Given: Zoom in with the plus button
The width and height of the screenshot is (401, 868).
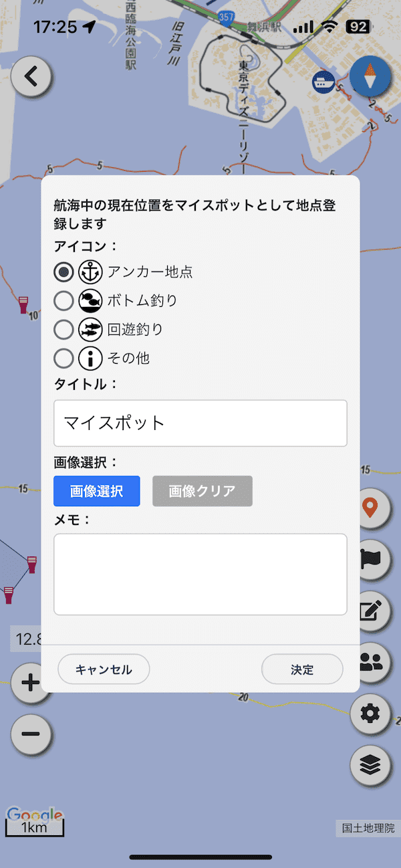Looking at the screenshot, I should pyautogui.click(x=31, y=683).
